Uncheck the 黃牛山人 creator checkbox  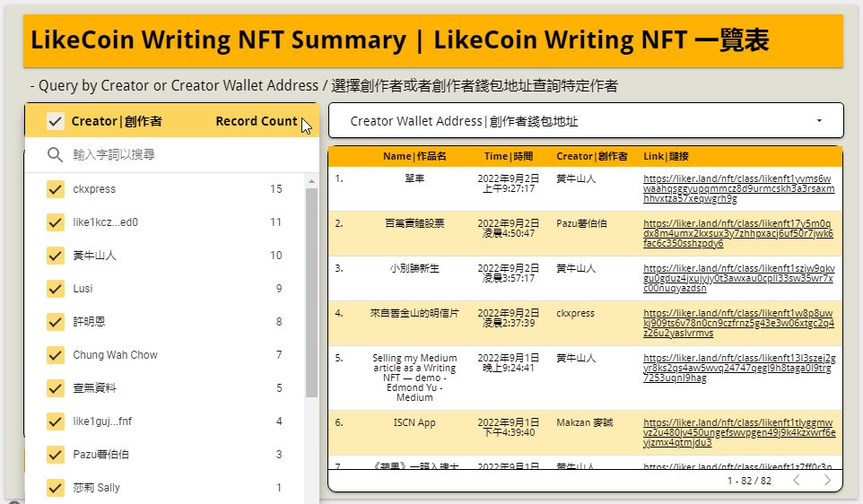(x=55, y=256)
